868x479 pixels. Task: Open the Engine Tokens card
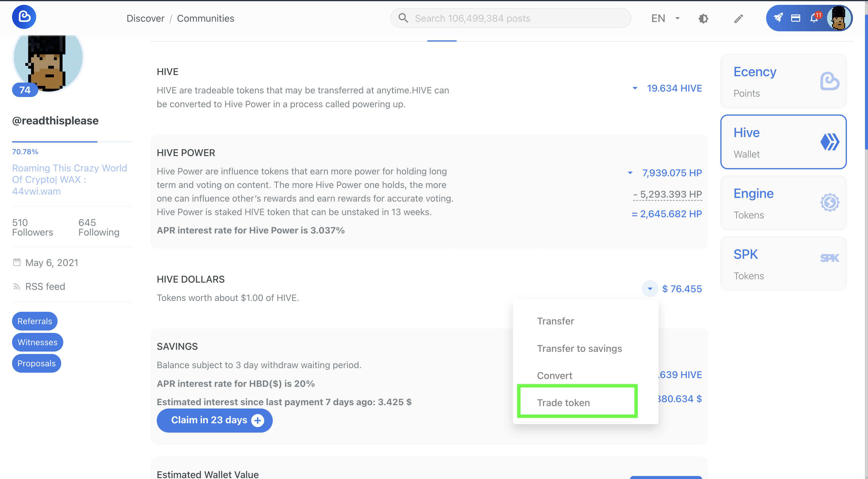(783, 203)
